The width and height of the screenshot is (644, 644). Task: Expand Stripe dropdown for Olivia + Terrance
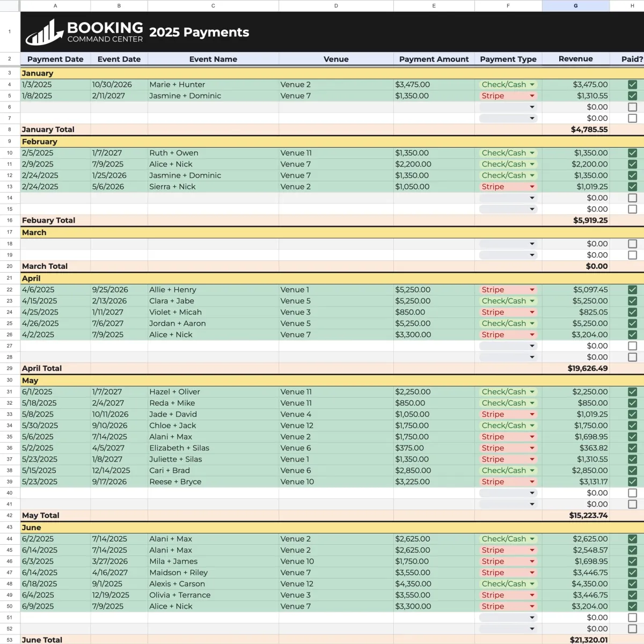(x=532, y=595)
